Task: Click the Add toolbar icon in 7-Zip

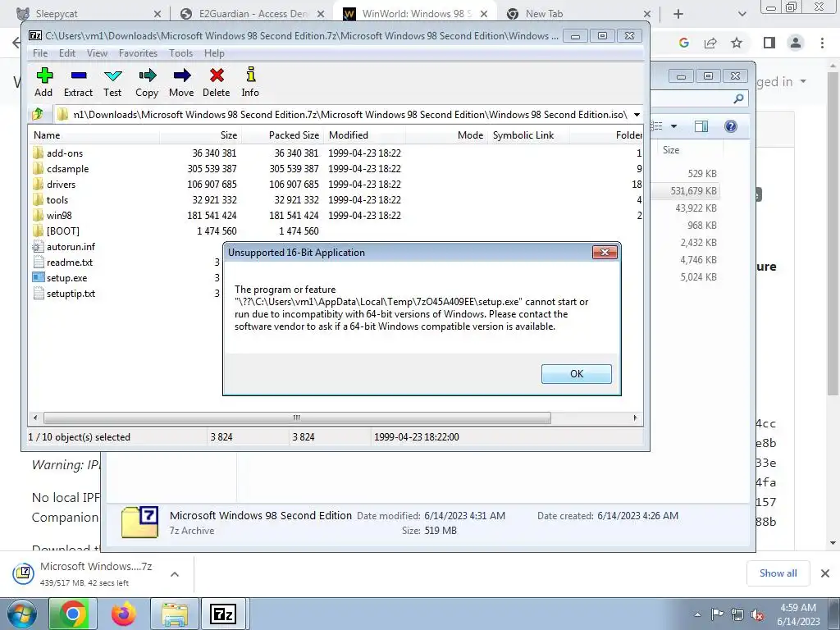Action: point(44,82)
